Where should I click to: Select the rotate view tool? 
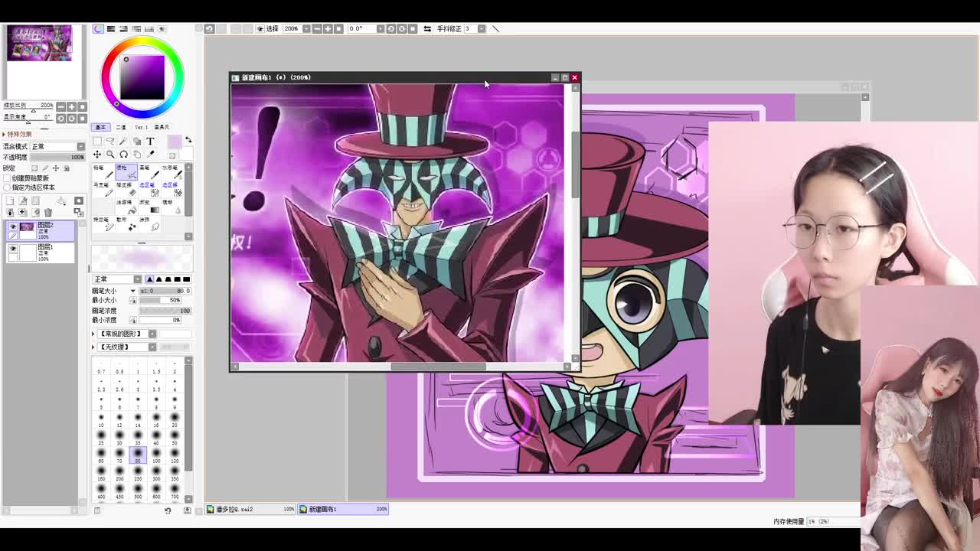[123, 155]
